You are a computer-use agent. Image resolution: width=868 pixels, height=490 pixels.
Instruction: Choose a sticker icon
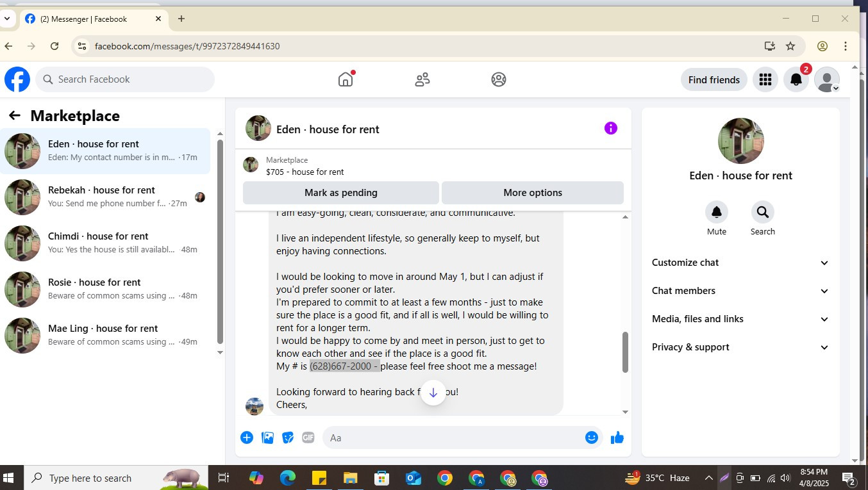pos(288,437)
